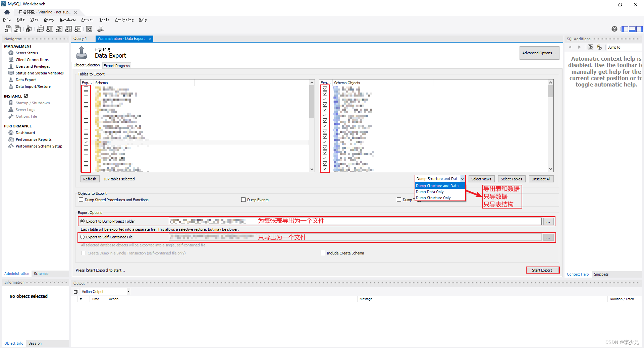Collapse the dump type dropdown arrow

(x=463, y=179)
